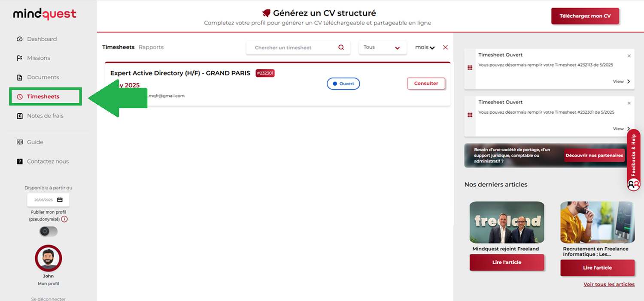Viewport: 644px width, 301px height.
Task: Open Voir tous les articles link
Action: (609, 284)
